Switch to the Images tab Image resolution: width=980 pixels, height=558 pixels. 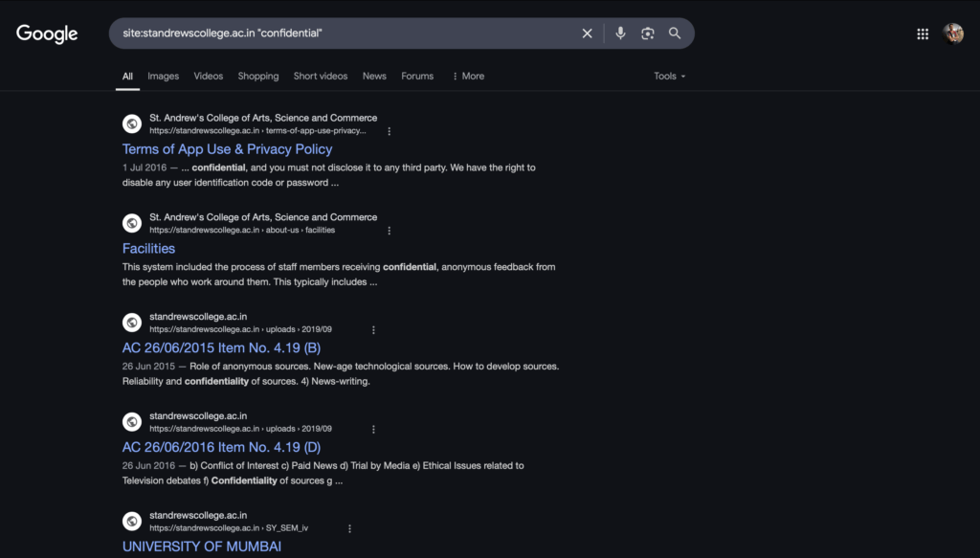click(x=163, y=77)
